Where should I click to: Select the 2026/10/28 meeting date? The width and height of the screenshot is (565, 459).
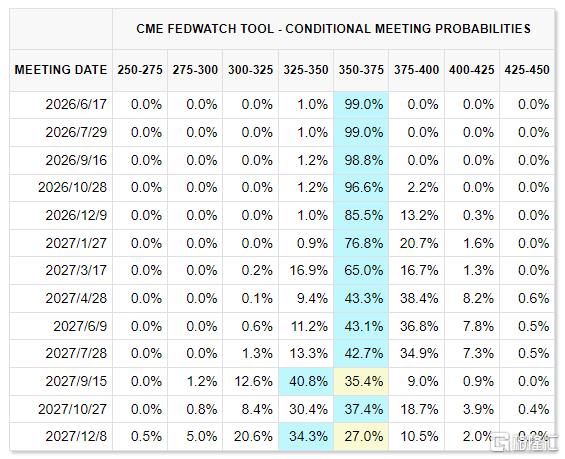[x=72, y=187]
